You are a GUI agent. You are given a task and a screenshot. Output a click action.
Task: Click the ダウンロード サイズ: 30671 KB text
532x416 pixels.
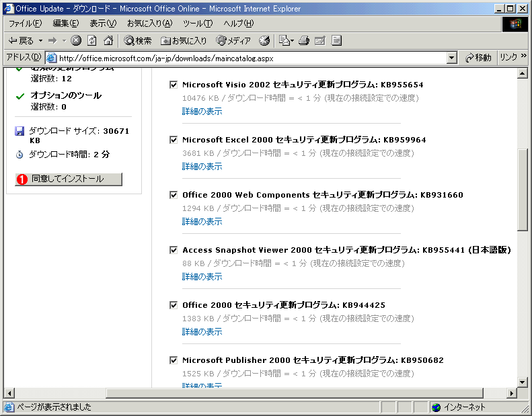[79, 136]
